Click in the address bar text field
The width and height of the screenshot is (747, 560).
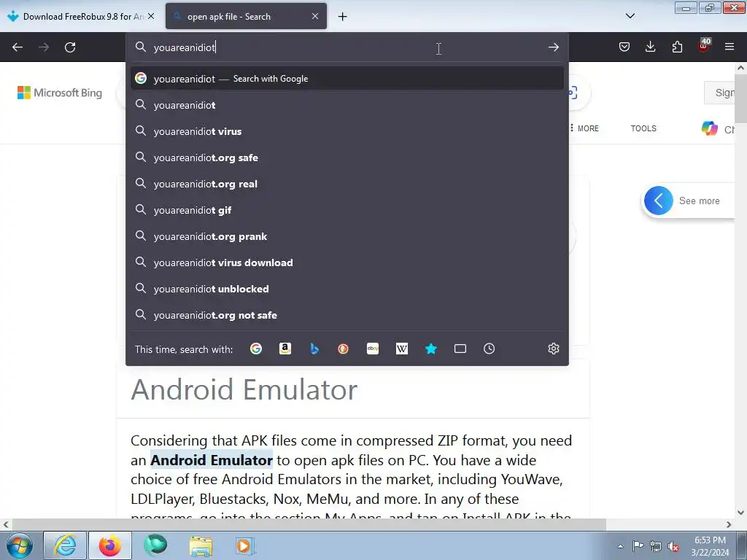pyautogui.click(x=348, y=47)
